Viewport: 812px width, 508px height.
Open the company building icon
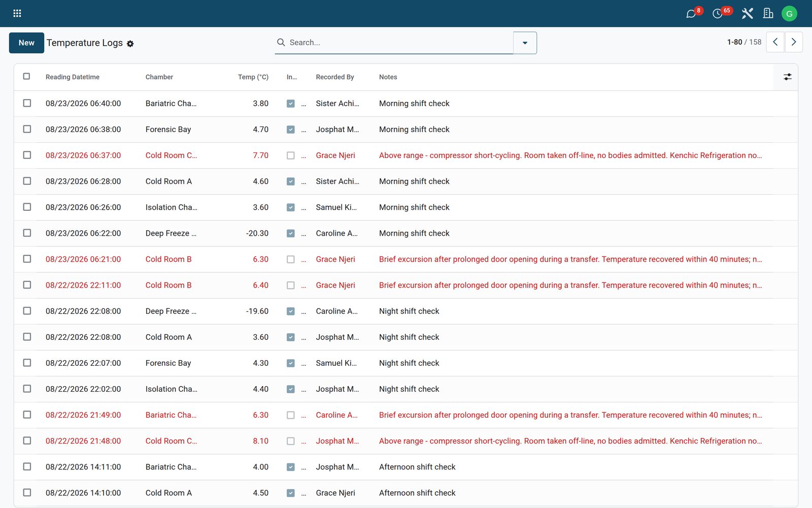pos(768,14)
